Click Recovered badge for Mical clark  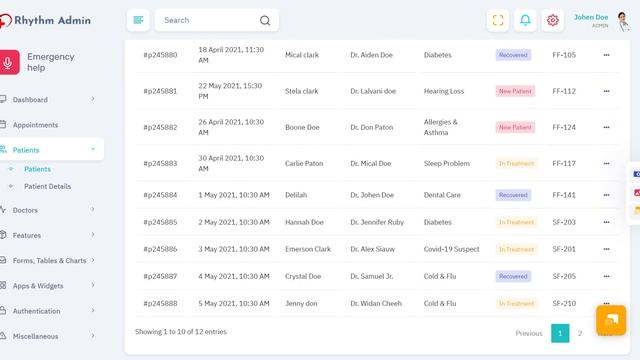point(513,55)
